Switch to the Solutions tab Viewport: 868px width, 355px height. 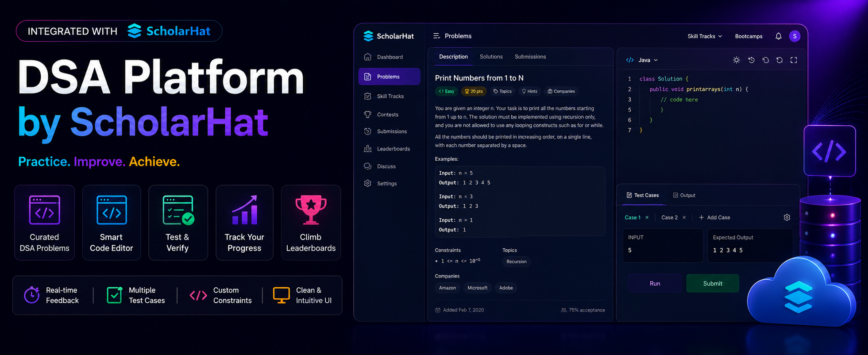click(x=491, y=57)
